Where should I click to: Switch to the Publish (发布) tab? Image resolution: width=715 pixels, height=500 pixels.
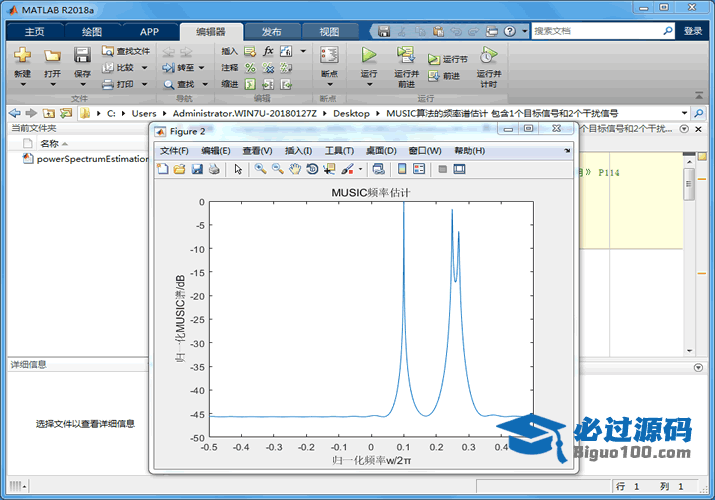[x=272, y=31]
